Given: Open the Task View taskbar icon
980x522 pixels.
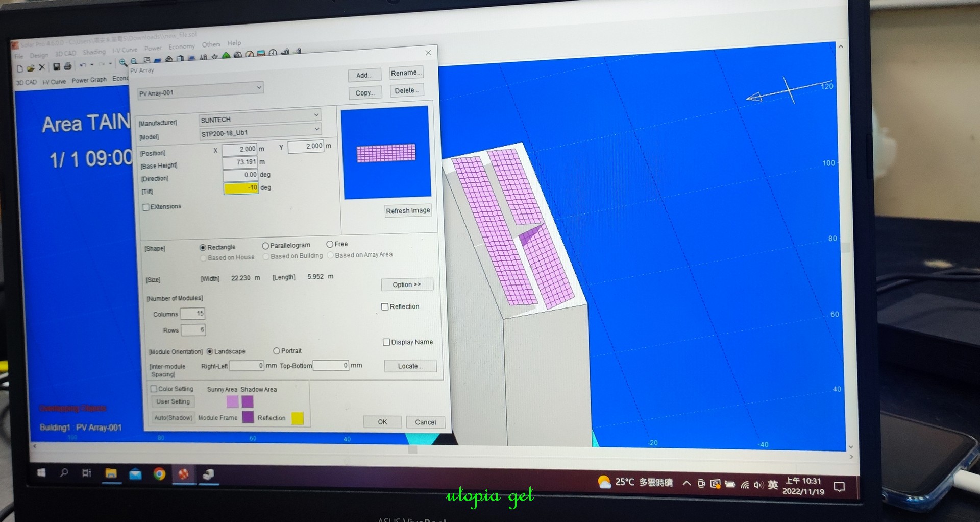Looking at the screenshot, I should pos(87,473).
